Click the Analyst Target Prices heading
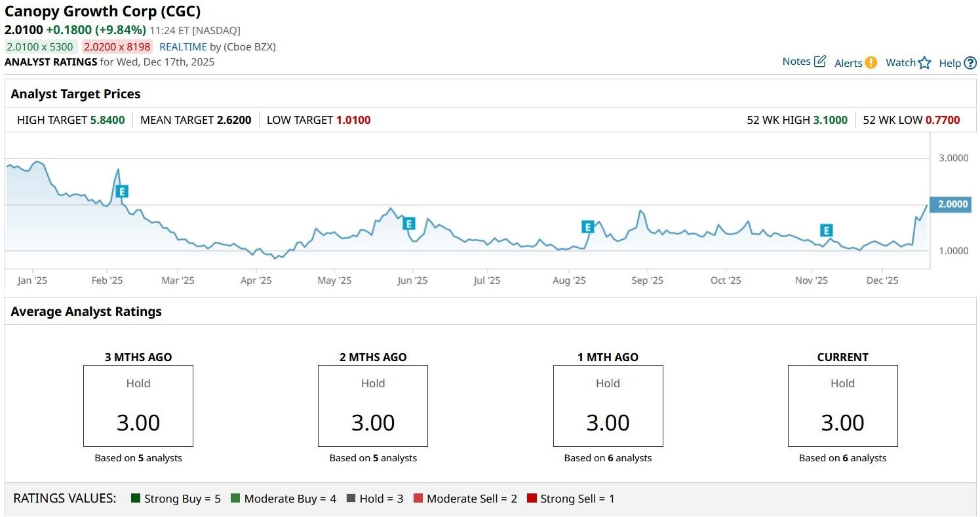The image size is (980, 517). pyautogui.click(x=76, y=94)
